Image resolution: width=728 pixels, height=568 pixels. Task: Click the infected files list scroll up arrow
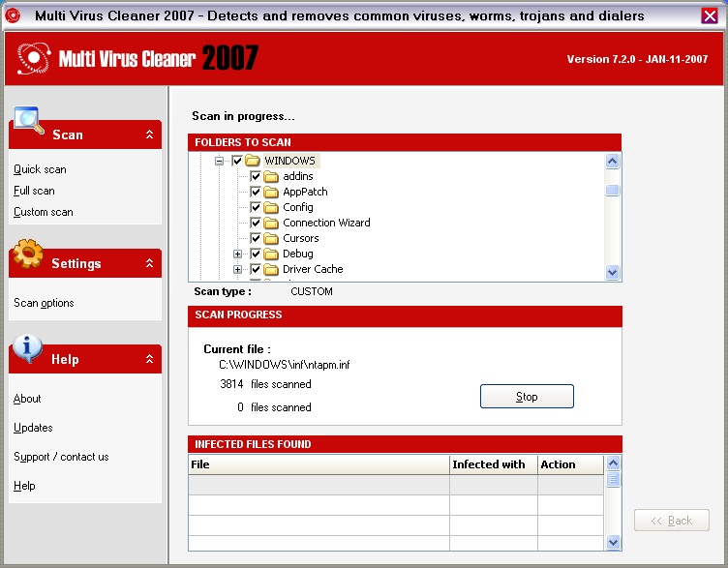[x=613, y=463]
